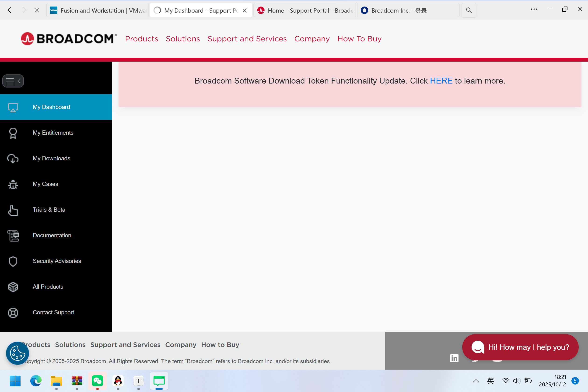Open cookie preferences button
588x392 pixels.
coord(17,353)
